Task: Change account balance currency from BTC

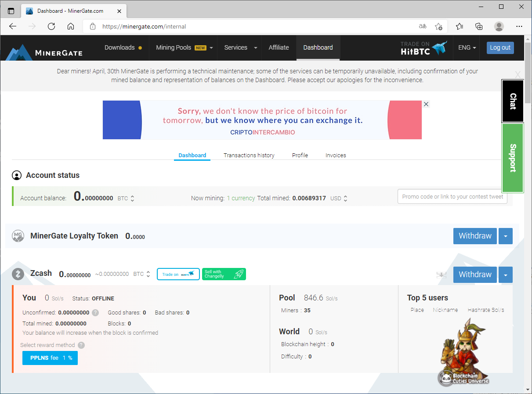Action: click(x=126, y=199)
